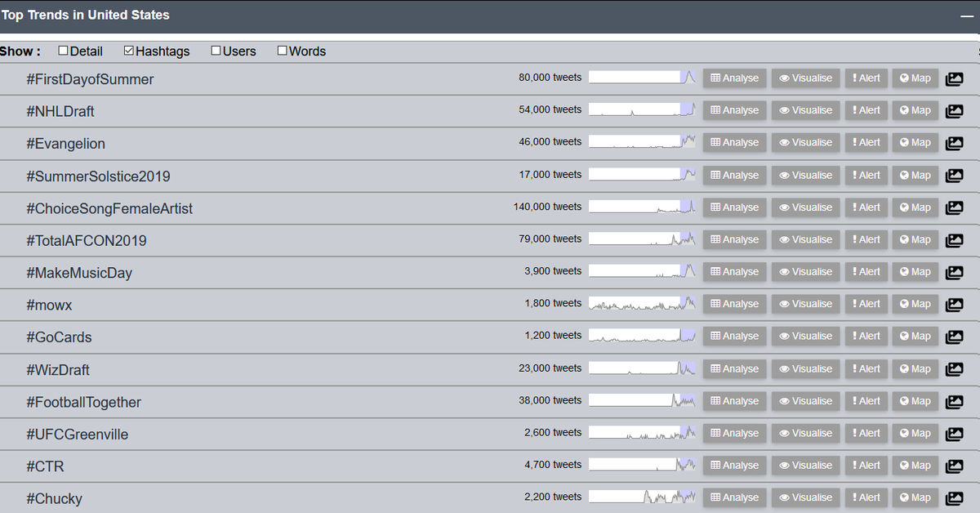Open the Map for #Chucky
Screen dimensions: 980x513
pos(915,497)
